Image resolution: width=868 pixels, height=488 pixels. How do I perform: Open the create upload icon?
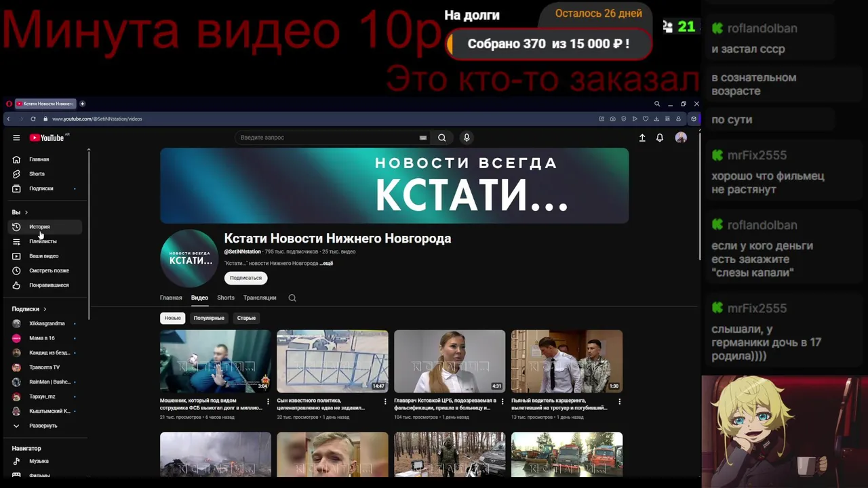coord(642,138)
